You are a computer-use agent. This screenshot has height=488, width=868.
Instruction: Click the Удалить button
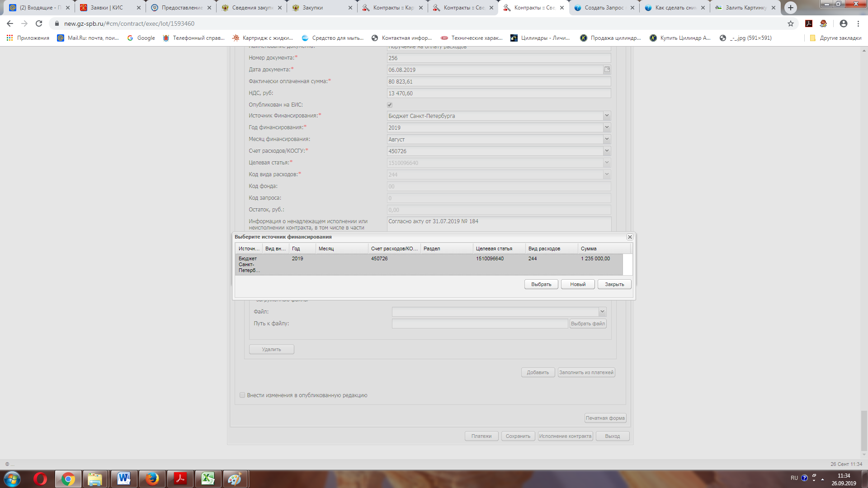272,349
